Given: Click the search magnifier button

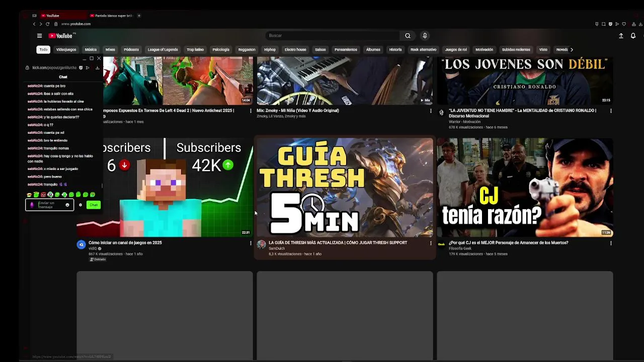Looking at the screenshot, I should [408, 36].
